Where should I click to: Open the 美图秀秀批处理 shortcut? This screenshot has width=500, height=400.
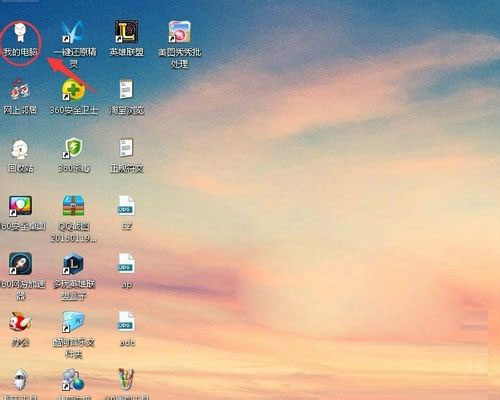tap(179, 32)
